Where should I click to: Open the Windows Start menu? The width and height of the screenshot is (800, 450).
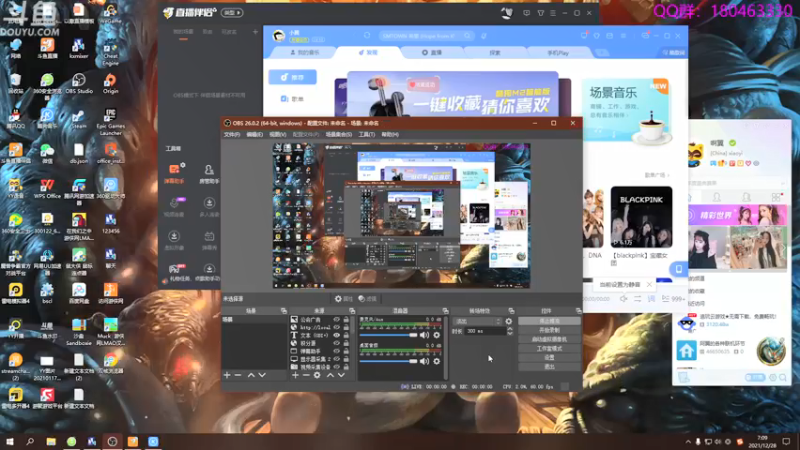click(x=10, y=441)
